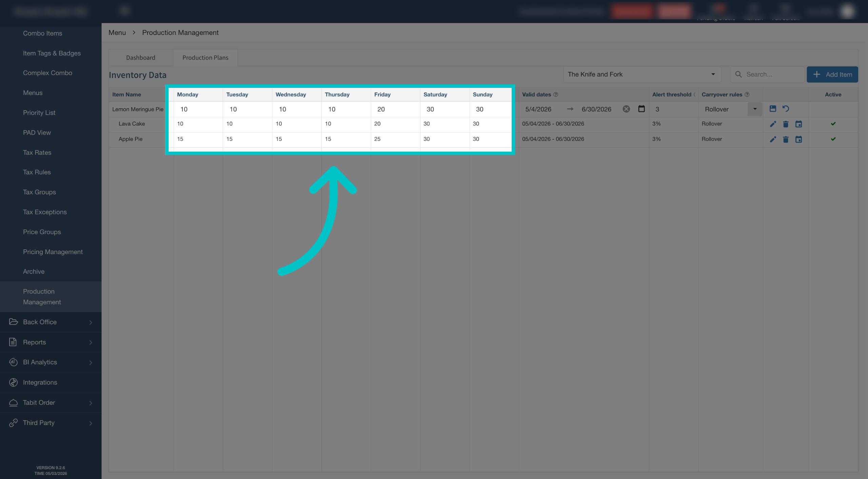868x479 pixels.
Task: Open the Rollover carryover rules dropdown
Action: point(755,109)
